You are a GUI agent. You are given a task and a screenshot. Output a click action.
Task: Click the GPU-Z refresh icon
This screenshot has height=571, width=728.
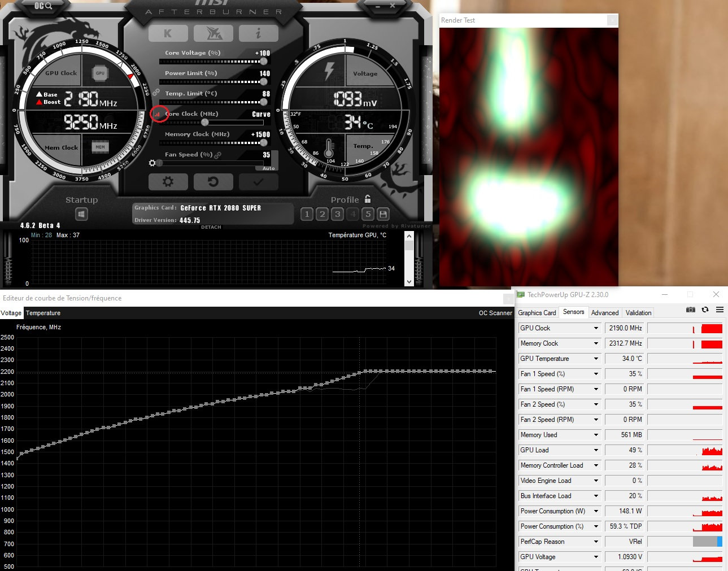705,310
